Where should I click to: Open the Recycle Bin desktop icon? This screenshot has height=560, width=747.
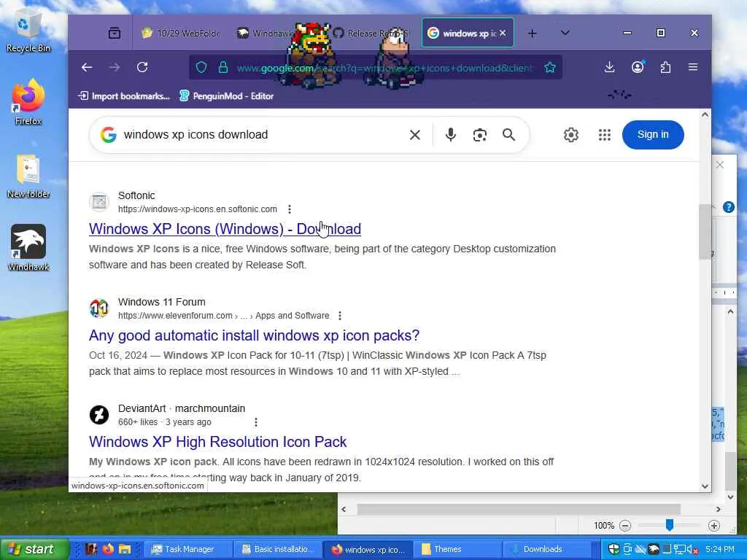(28, 29)
